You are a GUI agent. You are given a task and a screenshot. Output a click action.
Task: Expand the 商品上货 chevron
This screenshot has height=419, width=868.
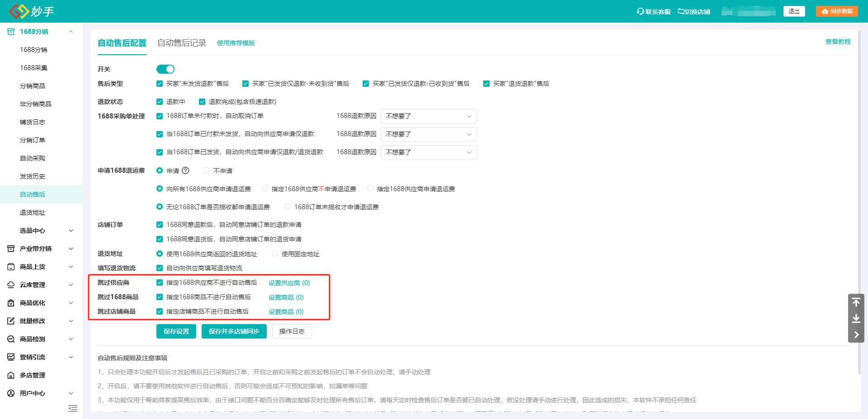[x=71, y=267]
